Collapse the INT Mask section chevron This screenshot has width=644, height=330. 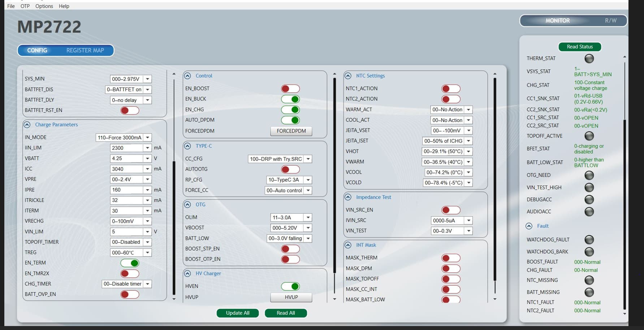[x=348, y=245]
